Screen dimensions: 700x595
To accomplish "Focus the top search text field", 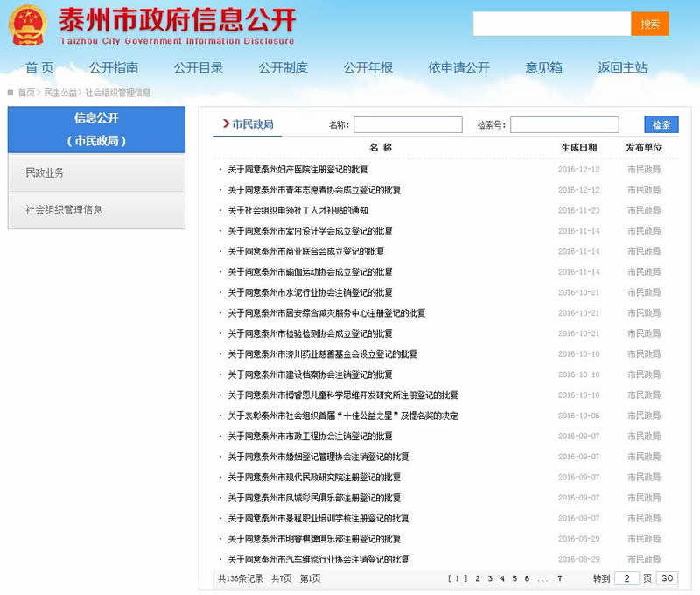I will [551, 24].
